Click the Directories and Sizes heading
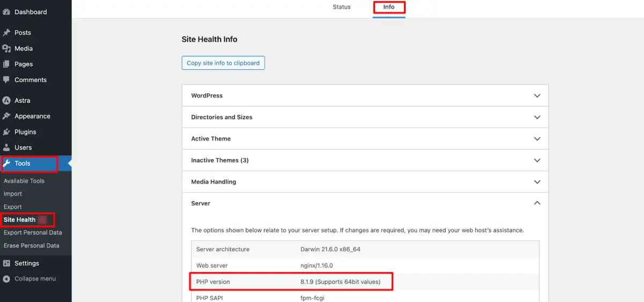Screen dimensions: 644x302 (222, 117)
